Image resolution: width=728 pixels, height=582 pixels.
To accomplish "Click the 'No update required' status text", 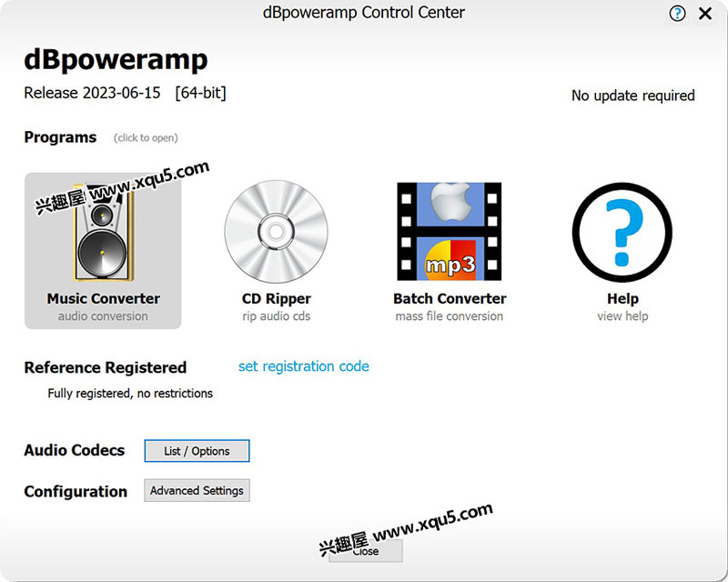I will (x=632, y=95).
